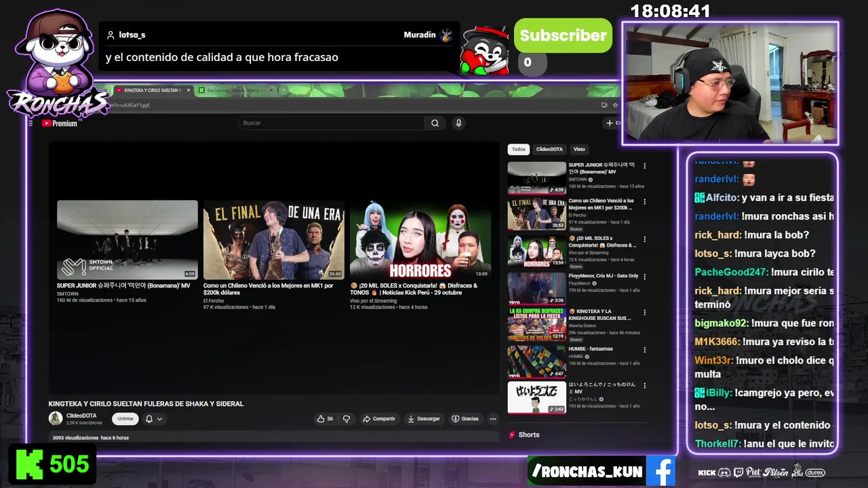Open more actions three-dot menu below video
The height and width of the screenshot is (488, 868).
(493, 419)
